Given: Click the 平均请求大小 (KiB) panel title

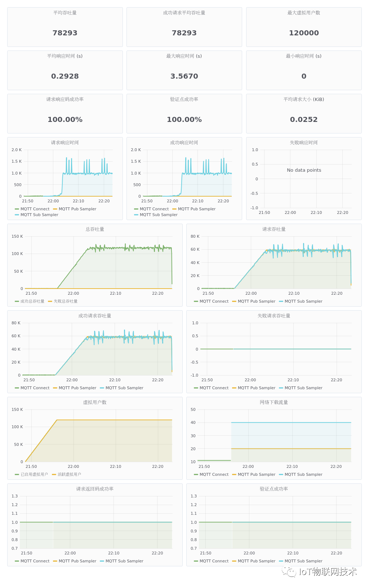Looking at the screenshot, I should (x=304, y=100).
